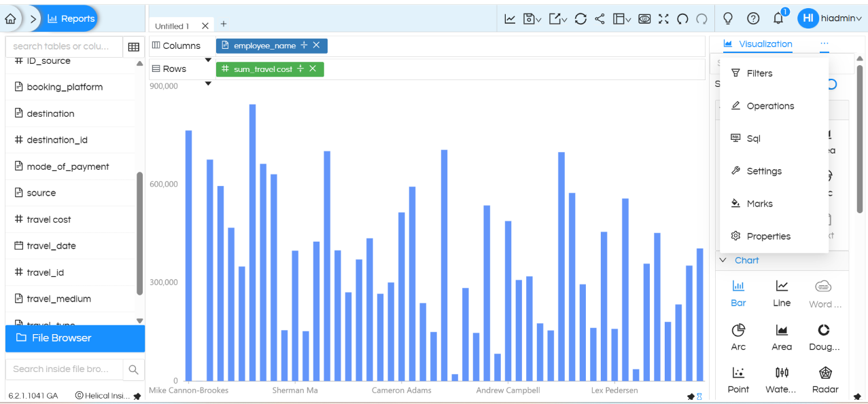Choose Operations from the dropdown menu
The width and height of the screenshot is (868, 404).
(x=774, y=106)
